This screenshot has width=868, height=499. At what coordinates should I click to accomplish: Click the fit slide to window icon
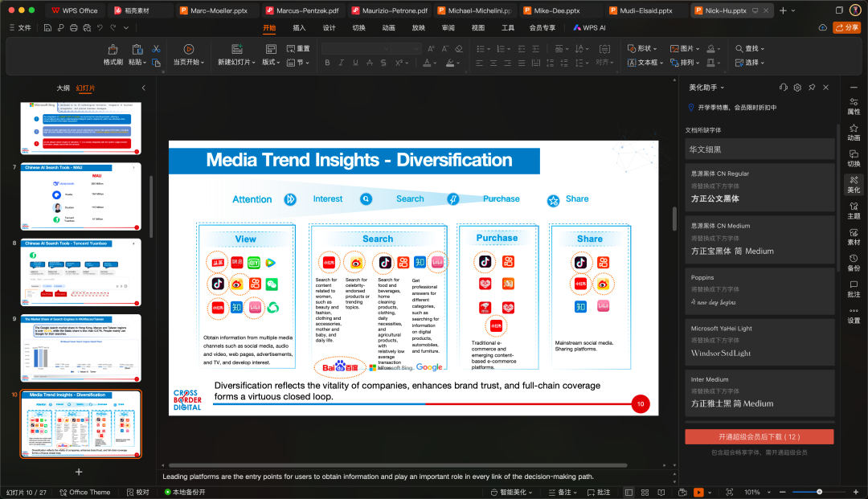pos(729,492)
